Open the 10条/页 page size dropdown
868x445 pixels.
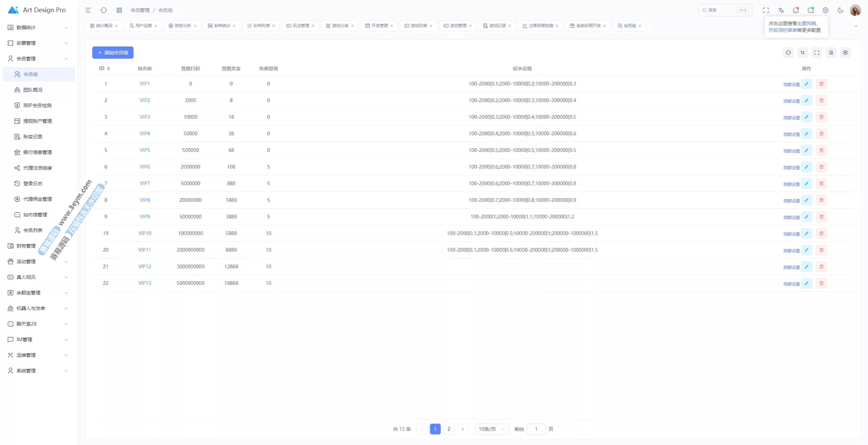click(x=491, y=429)
